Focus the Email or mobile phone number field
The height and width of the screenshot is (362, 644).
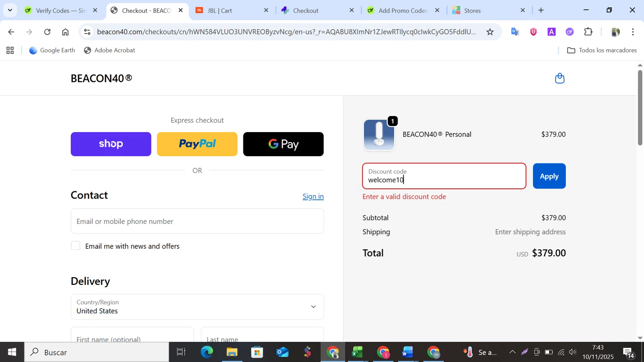[x=197, y=221]
